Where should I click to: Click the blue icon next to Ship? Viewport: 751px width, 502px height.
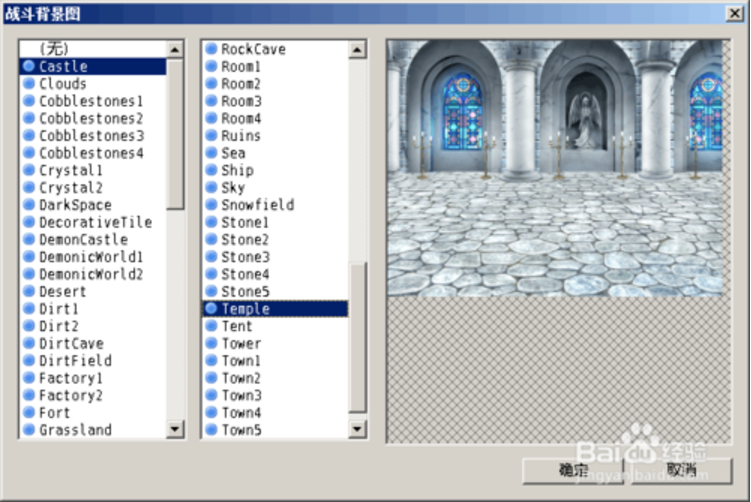point(211,170)
